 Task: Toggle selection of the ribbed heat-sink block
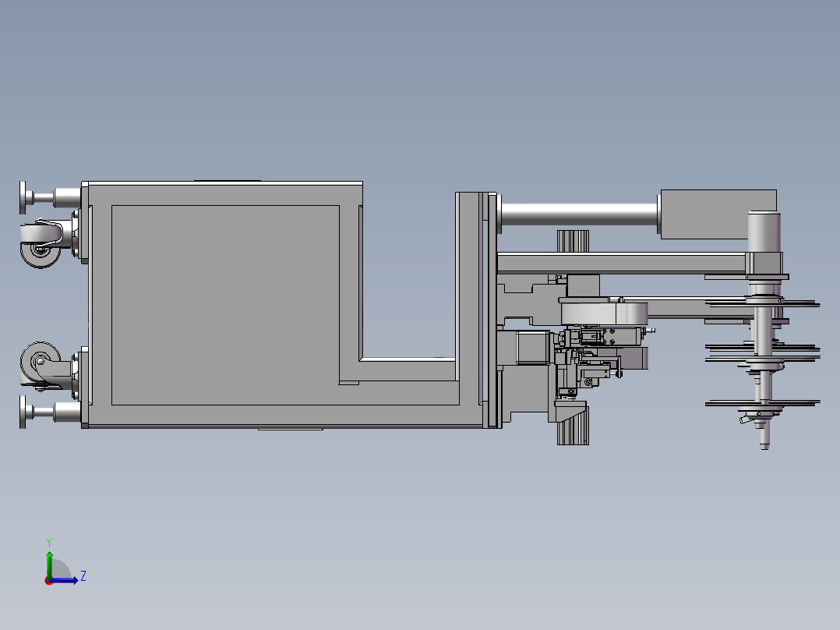pyautogui.click(x=571, y=240)
